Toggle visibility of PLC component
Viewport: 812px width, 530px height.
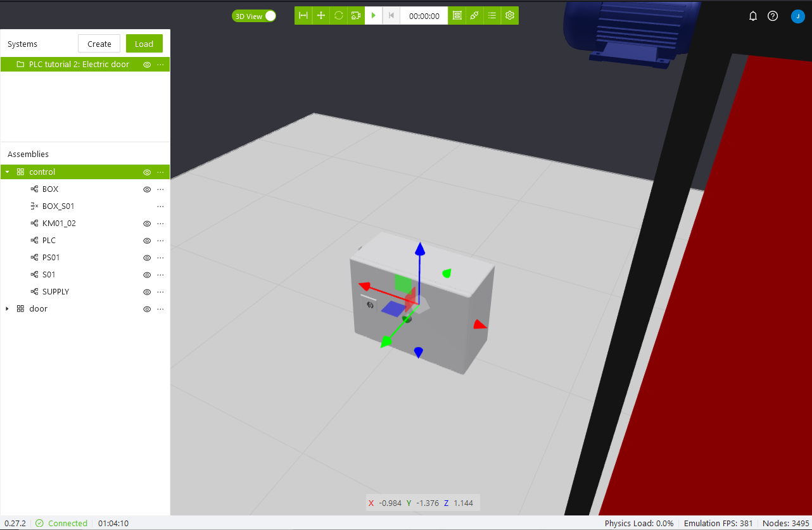click(x=147, y=241)
